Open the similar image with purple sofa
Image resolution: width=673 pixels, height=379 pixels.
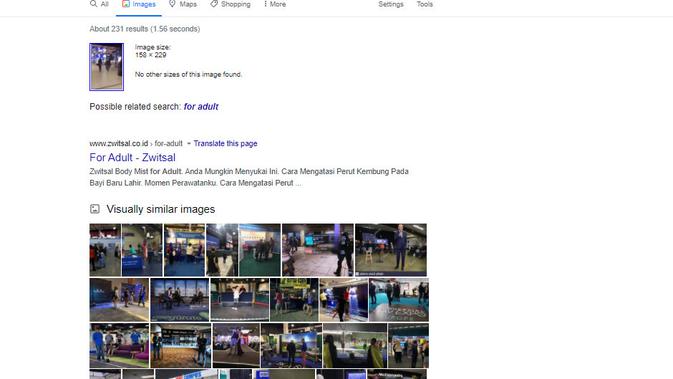[119, 346]
